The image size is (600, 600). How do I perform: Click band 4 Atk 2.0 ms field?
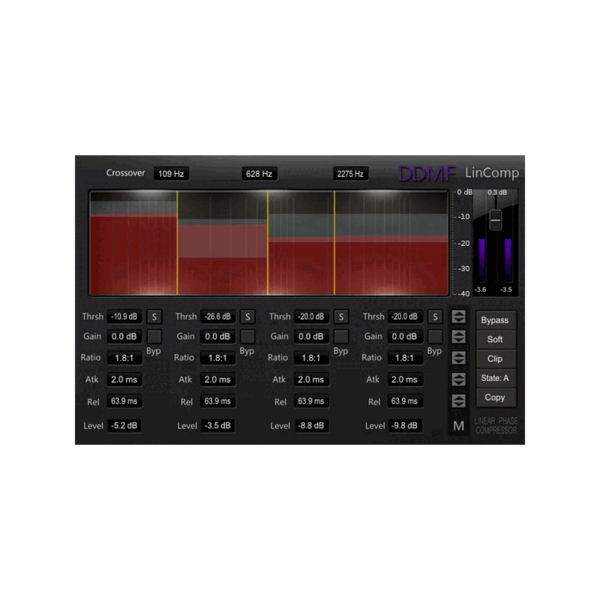405,380
